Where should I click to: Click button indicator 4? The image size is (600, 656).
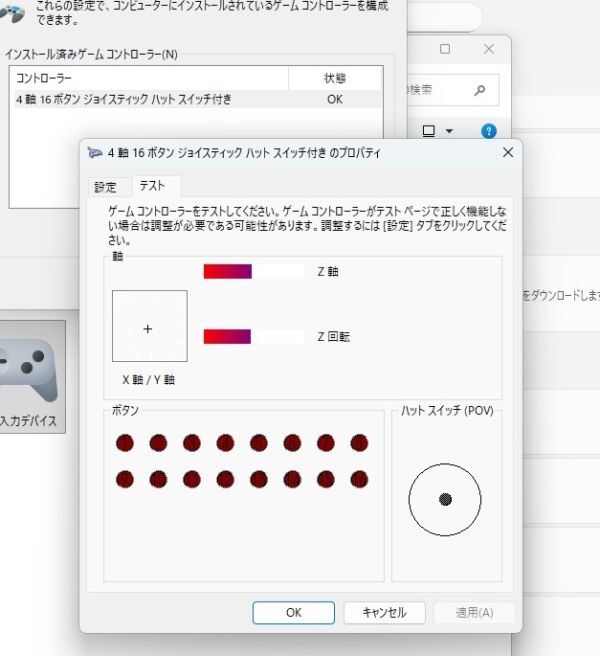coord(225,443)
